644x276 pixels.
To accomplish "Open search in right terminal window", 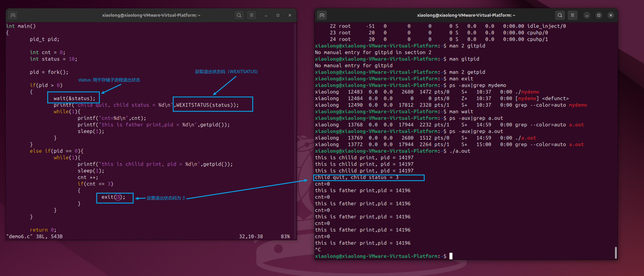I will pos(560,15).
